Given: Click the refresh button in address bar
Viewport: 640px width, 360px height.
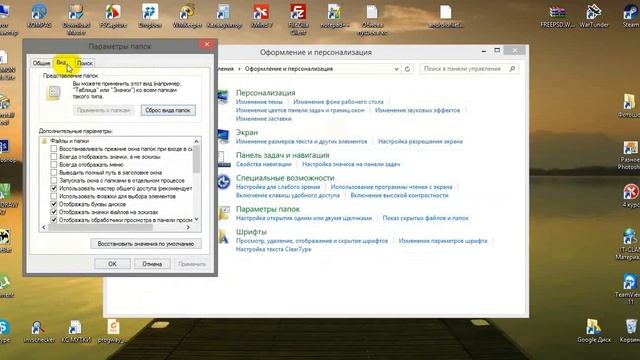Looking at the screenshot, I should click(x=407, y=69).
